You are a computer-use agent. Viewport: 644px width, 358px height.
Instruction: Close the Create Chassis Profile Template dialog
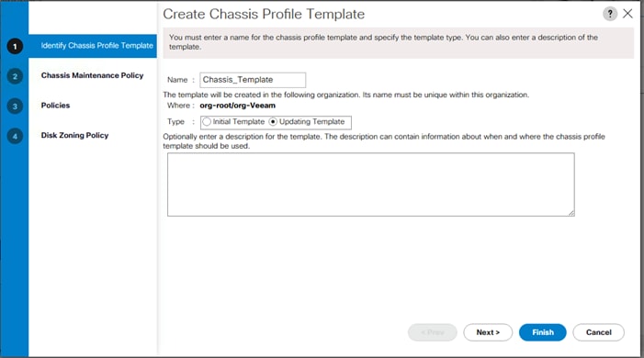(627, 14)
